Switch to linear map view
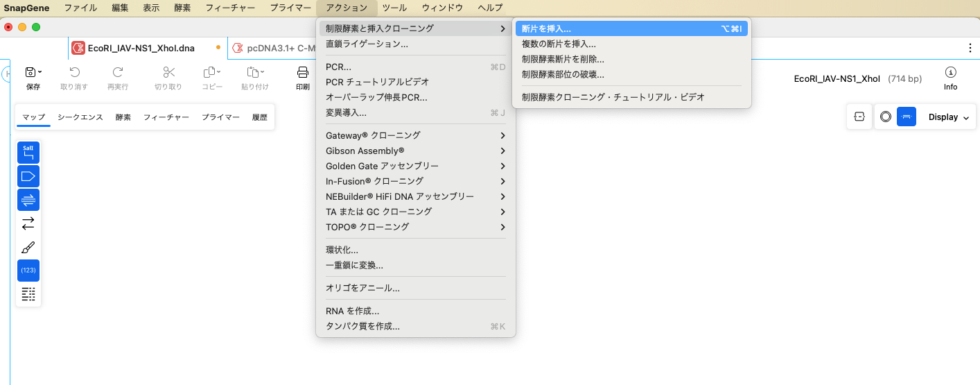This screenshot has height=385, width=980. 907,117
